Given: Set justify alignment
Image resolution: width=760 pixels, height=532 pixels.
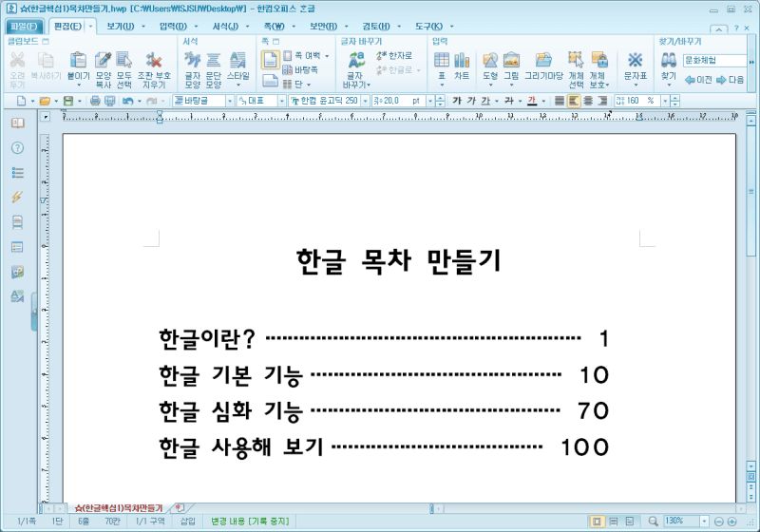Looking at the screenshot, I should click(x=560, y=101).
